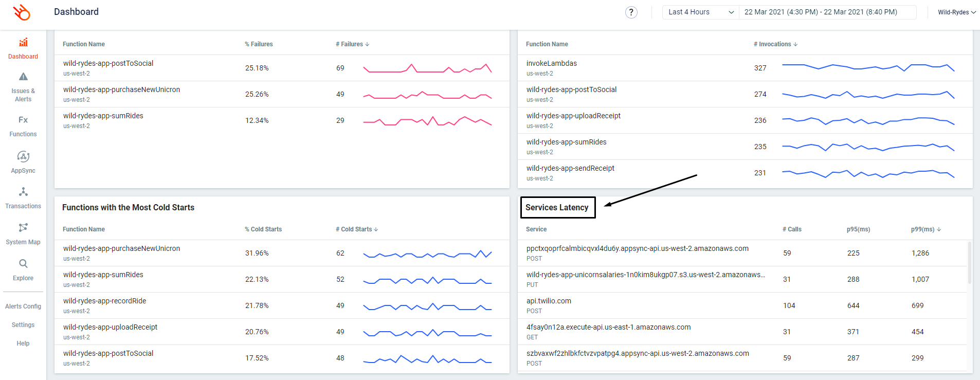The height and width of the screenshot is (380, 980).
Task: Click the help question mark icon
Action: click(631, 12)
